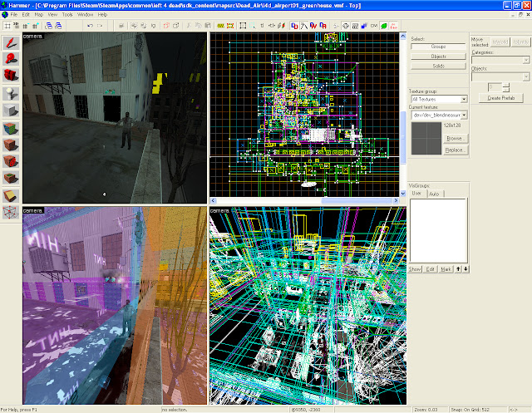Viewport: 532px width, 413px height.
Task: Select the gray Block tool
Action: 11,110
